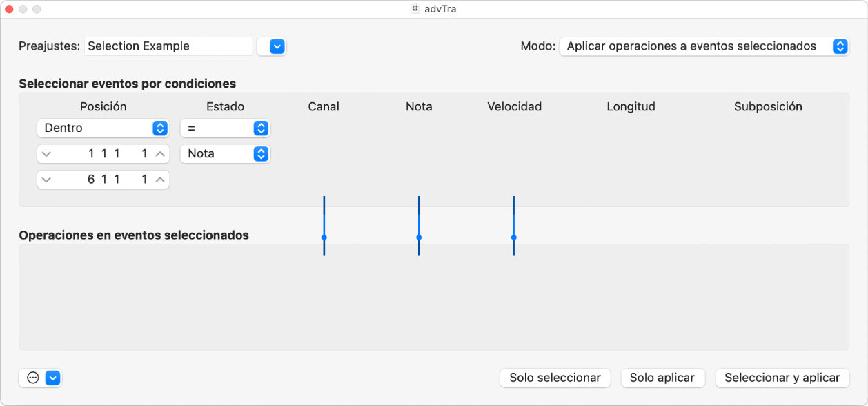
Task: Click Seleccionar y aplicar
Action: point(782,378)
